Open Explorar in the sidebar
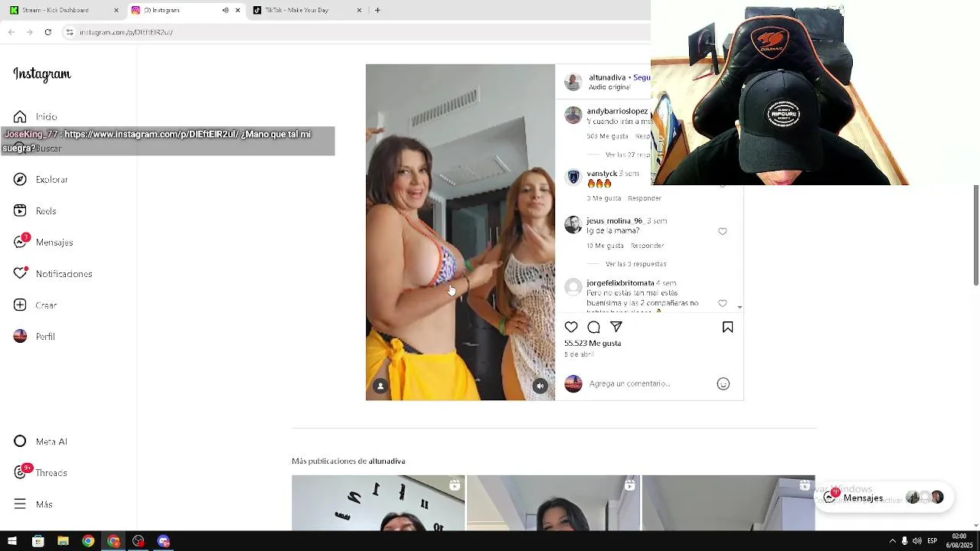Image resolution: width=980 pixels, height=551 pixels. pos(41,179)
